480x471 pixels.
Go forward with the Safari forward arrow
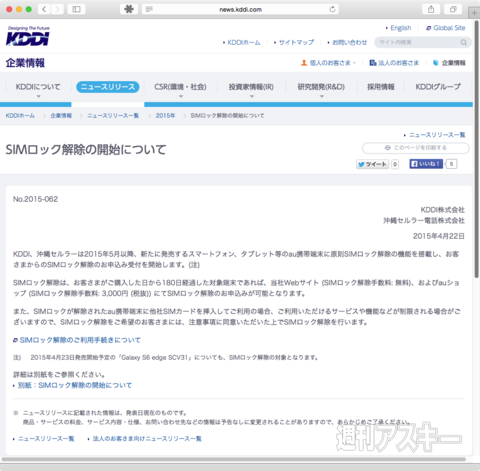click(57, 9)
